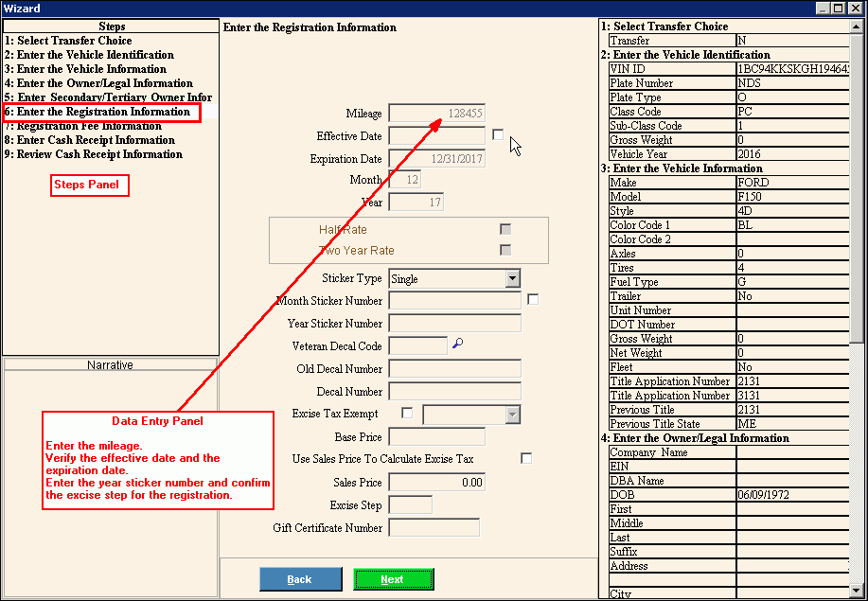Click the Wizard window title bar icon

coord(8,9)
